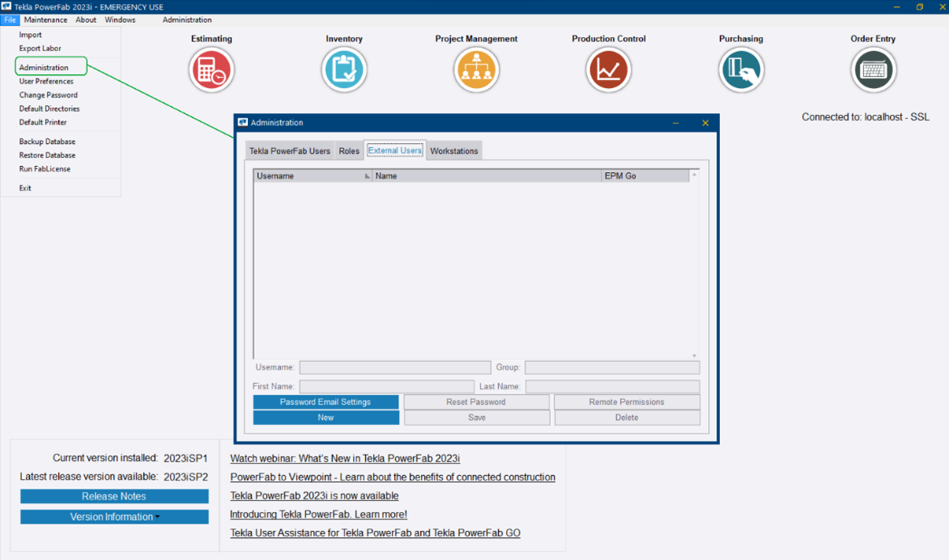Open the Production Control module icon
The image size is (949, 560).
(608, 70)
